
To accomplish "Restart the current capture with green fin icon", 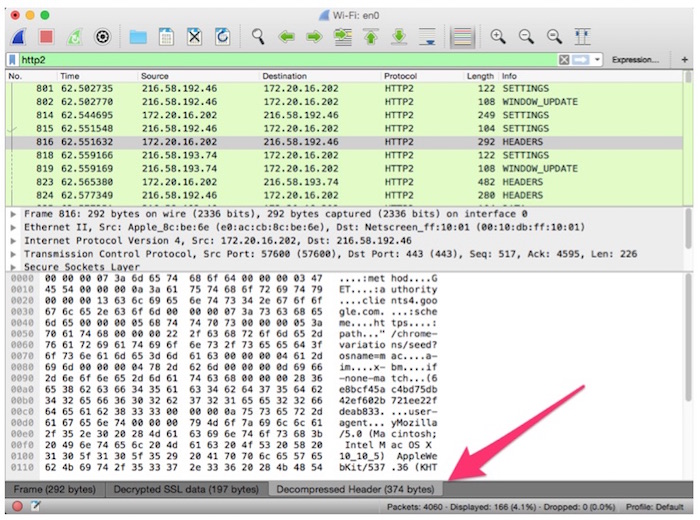I will pos(75,37).
